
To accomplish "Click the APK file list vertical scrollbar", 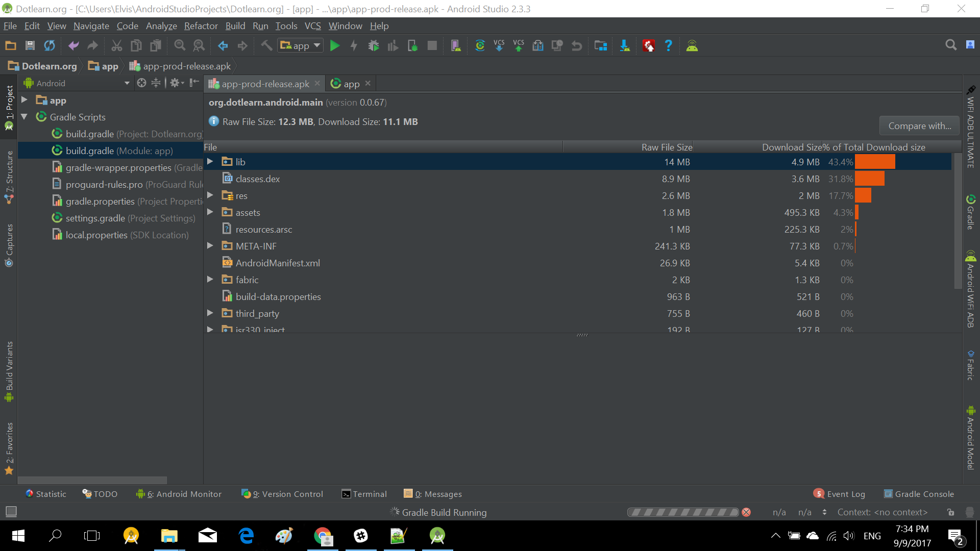I will pyautogui.click(x=958, y=220).
